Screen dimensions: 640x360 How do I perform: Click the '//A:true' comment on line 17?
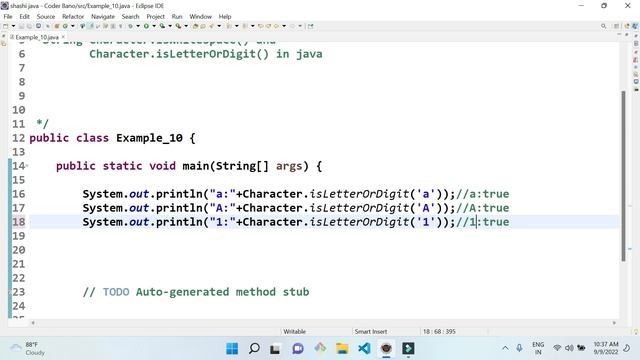point(482,208)
